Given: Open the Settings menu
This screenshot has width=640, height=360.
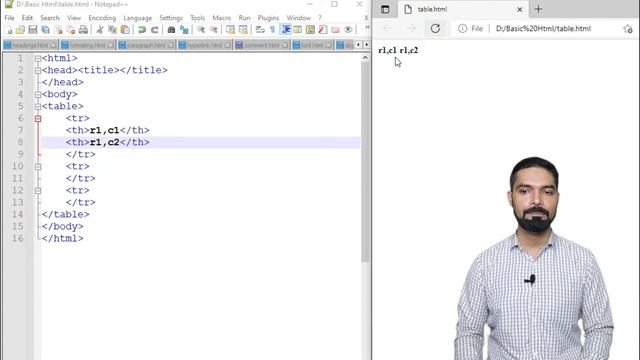Looking at the screenshot, I should click(171, 18).
